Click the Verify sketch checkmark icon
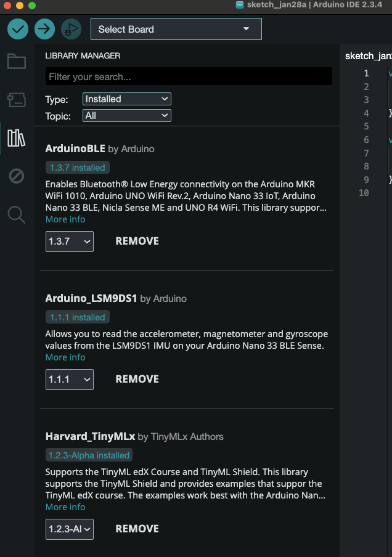 (18, 29)
